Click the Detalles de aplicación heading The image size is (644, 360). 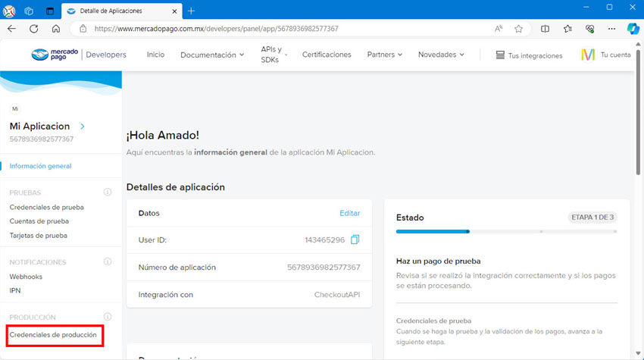point(175,187)
